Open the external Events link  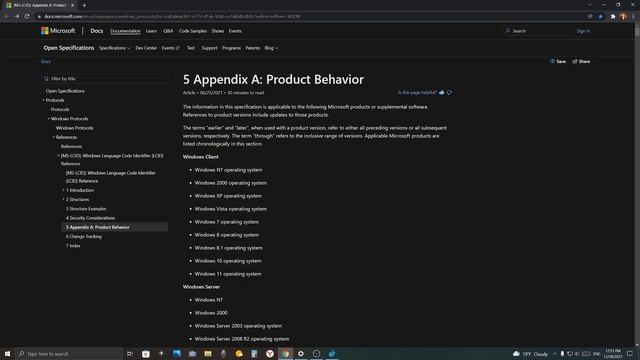[x=170, y=48]
